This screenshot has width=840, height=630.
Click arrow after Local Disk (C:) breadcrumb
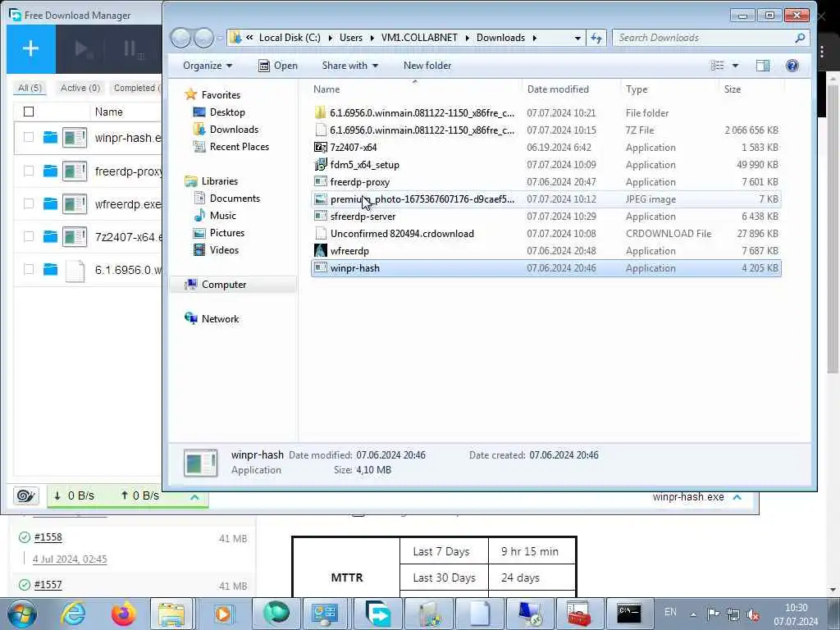click(x=330, y=38)
